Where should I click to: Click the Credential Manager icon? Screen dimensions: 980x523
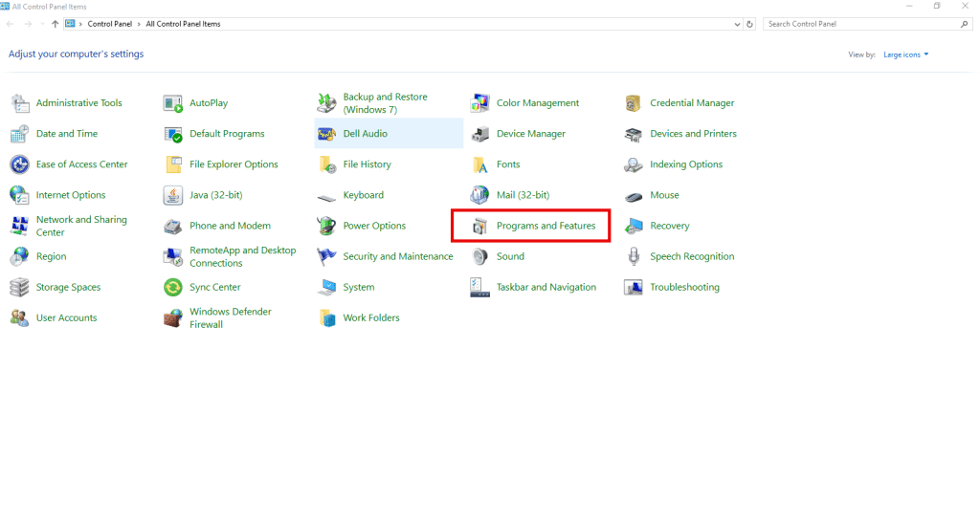click(x=633, y=103)
